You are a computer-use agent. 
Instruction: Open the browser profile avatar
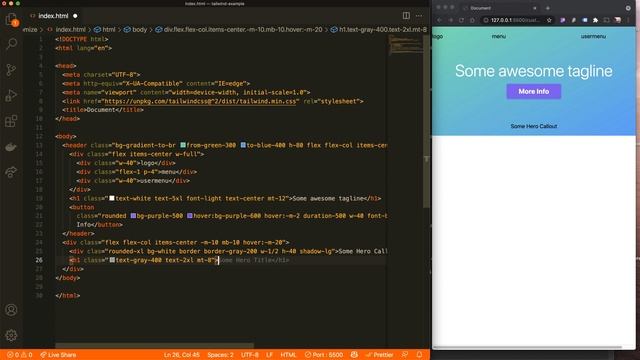(618, 20)
